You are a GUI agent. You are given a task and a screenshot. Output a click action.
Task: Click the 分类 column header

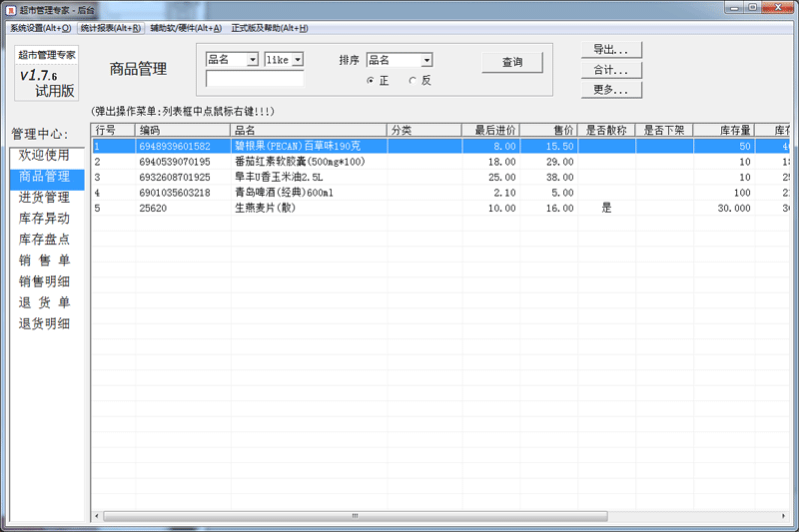point(423,131)
